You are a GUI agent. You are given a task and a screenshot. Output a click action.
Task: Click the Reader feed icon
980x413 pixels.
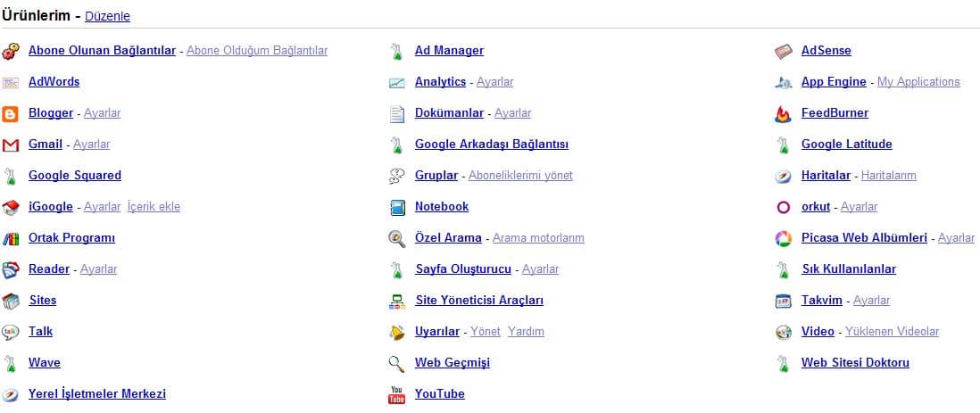[10, 270]
